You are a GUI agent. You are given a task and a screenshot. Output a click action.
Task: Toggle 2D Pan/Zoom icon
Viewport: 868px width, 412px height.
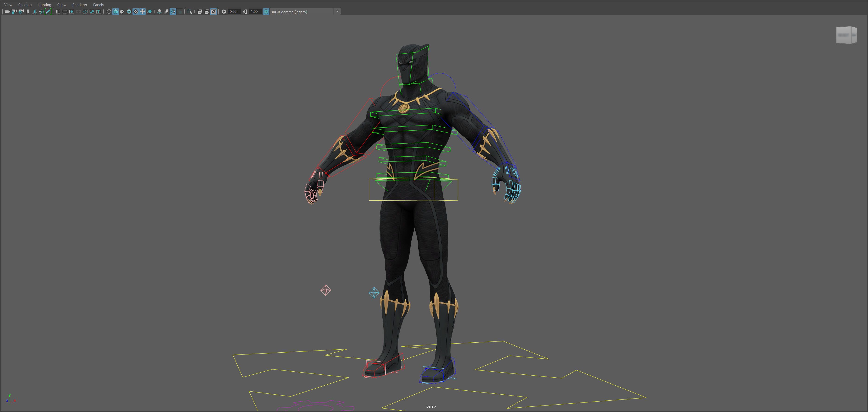41,11
